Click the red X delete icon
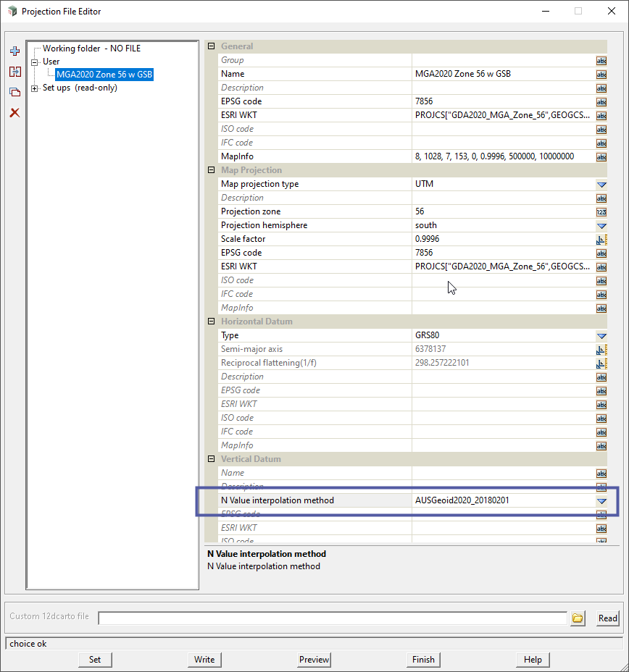 pyautogui.click(x=14, y=112)
